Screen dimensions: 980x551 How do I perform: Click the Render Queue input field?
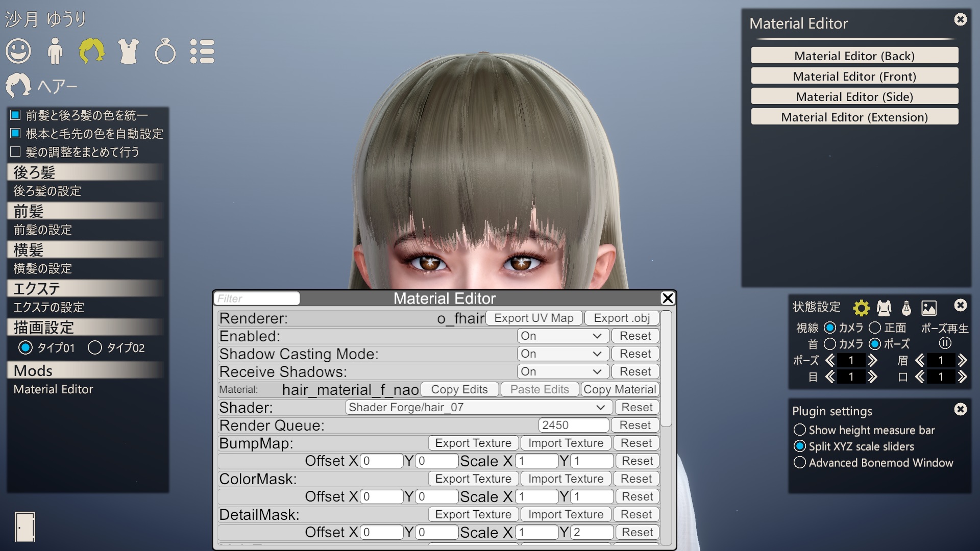[x=573, y=425]
